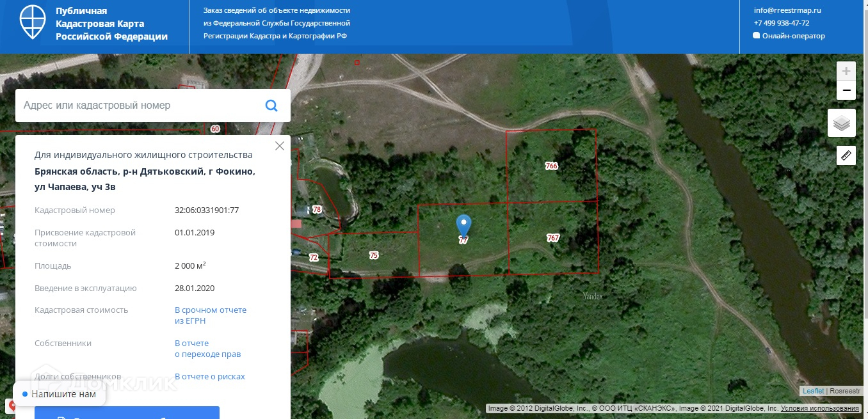
Task: Click the search magnifier icon
Action: pos(271,106)
